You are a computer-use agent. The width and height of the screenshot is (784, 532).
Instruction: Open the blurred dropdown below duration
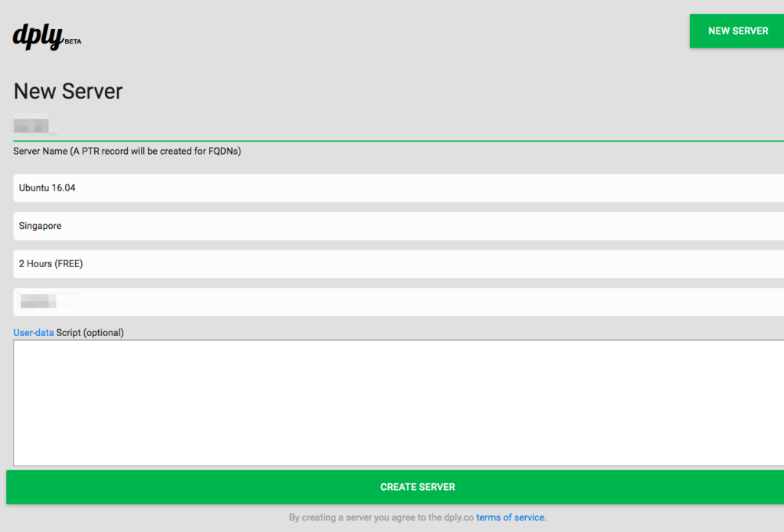point(398,302)
